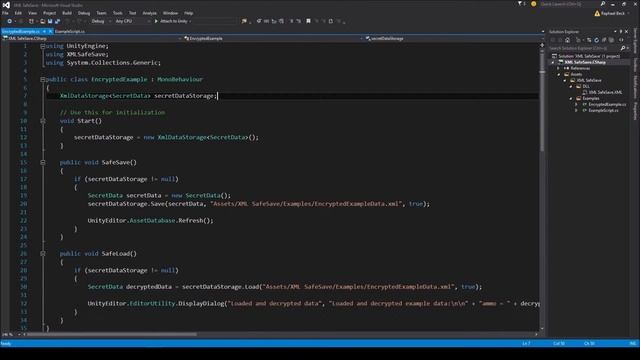The width and height of the screenshot is (640, 360).
Task: Click the New Project toolbar icon
Action: click(x=31, y=21)
